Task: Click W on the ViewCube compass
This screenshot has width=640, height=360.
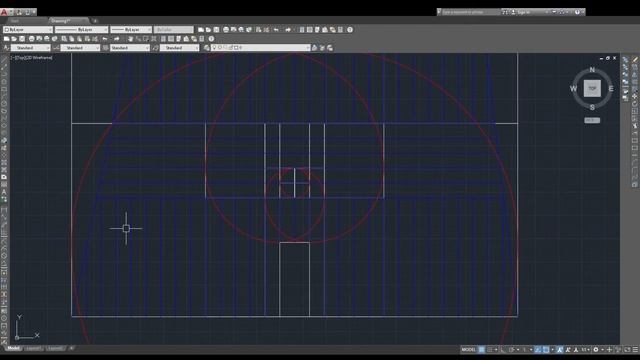Action: [573, 89]
